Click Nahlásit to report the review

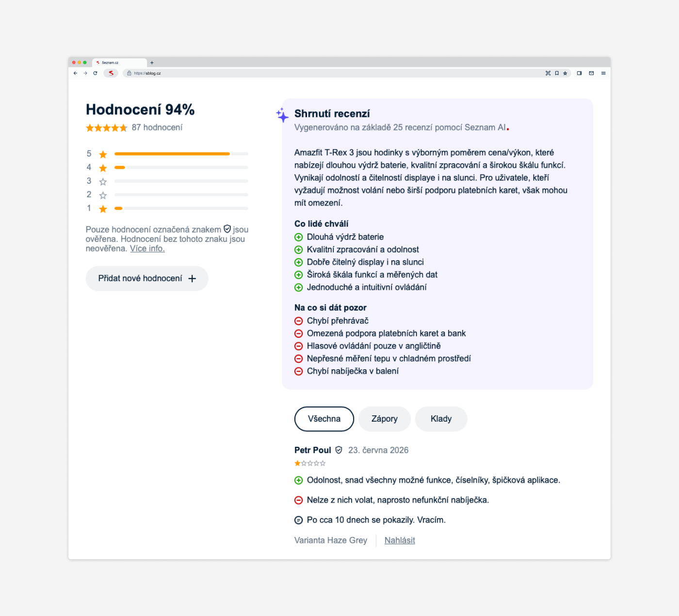pyautogui.click(x=400, y=540)
